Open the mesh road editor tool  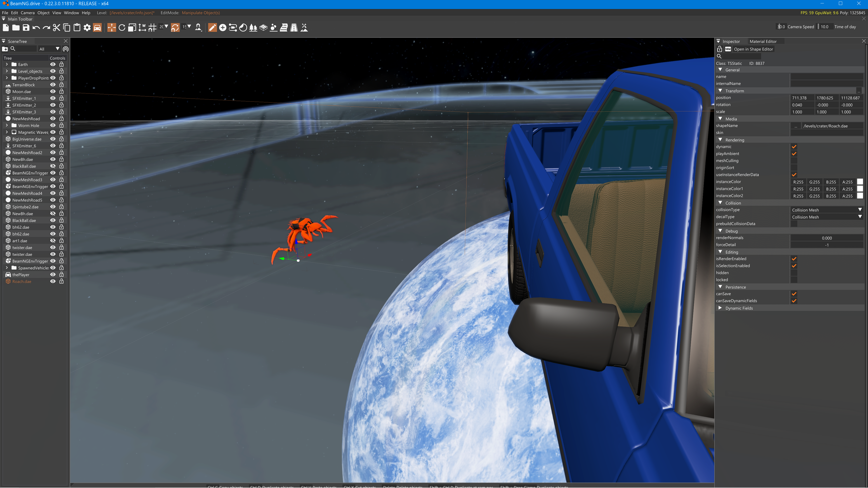pos(264,28)
